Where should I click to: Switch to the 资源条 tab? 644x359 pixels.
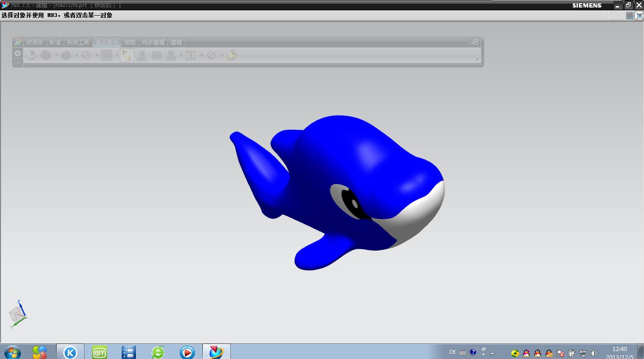pyautogui.click(x=34, y=42)
